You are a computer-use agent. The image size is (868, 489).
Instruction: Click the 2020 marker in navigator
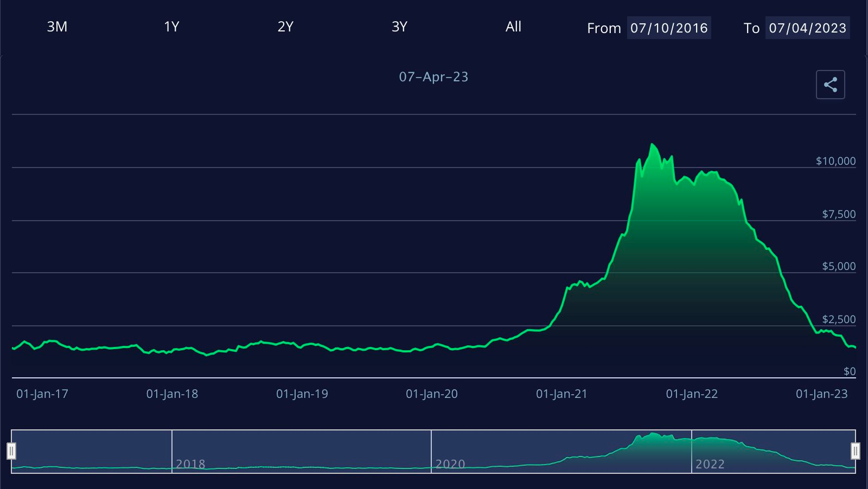point(450,464)
